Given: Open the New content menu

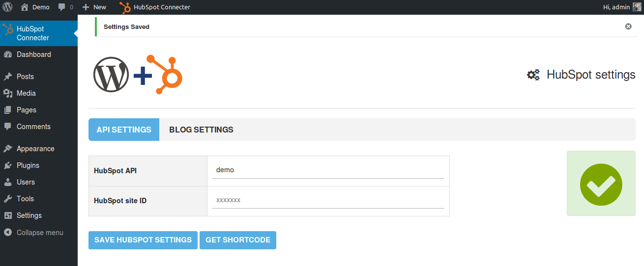Looking at the screenshot, I should [94, 7].
